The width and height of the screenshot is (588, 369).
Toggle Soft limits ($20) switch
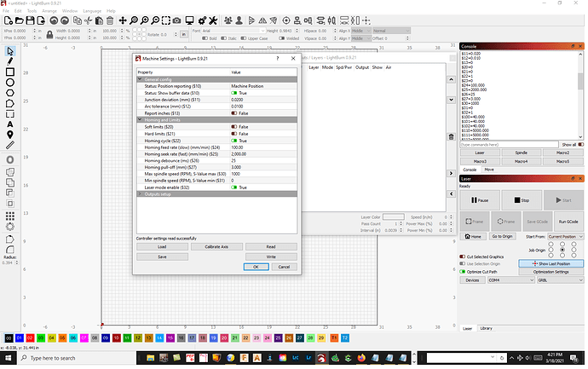[234, 127]
